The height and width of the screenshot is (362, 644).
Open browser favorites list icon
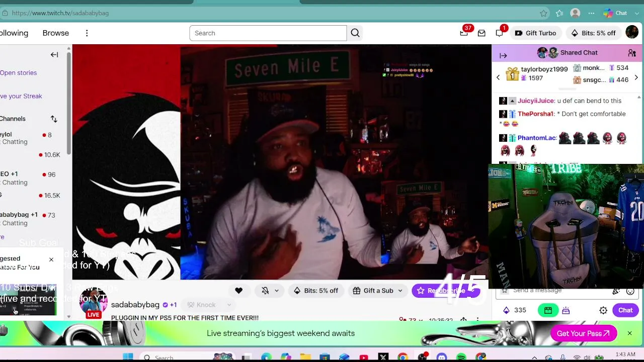point(559,13)
